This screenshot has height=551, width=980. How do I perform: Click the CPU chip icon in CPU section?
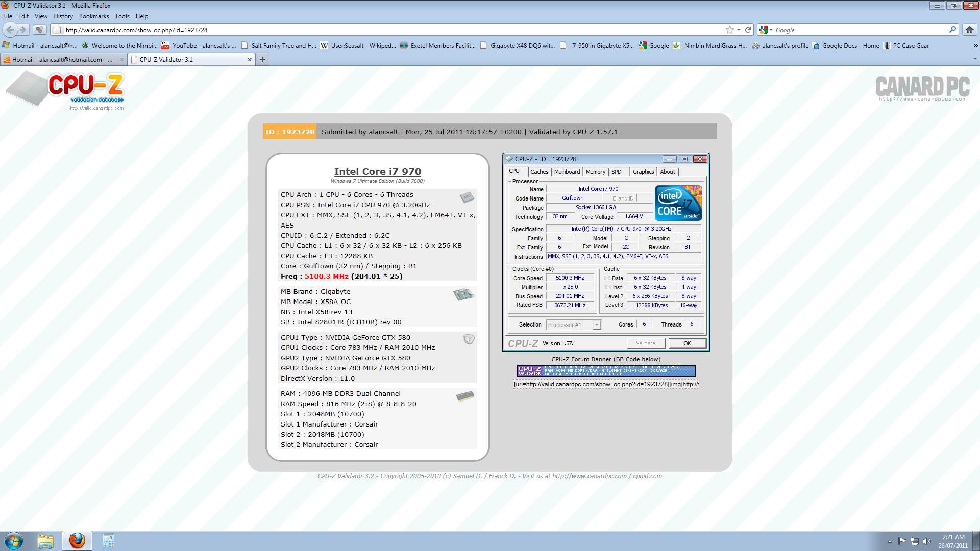pyautogui.click(x=467, y=197)
